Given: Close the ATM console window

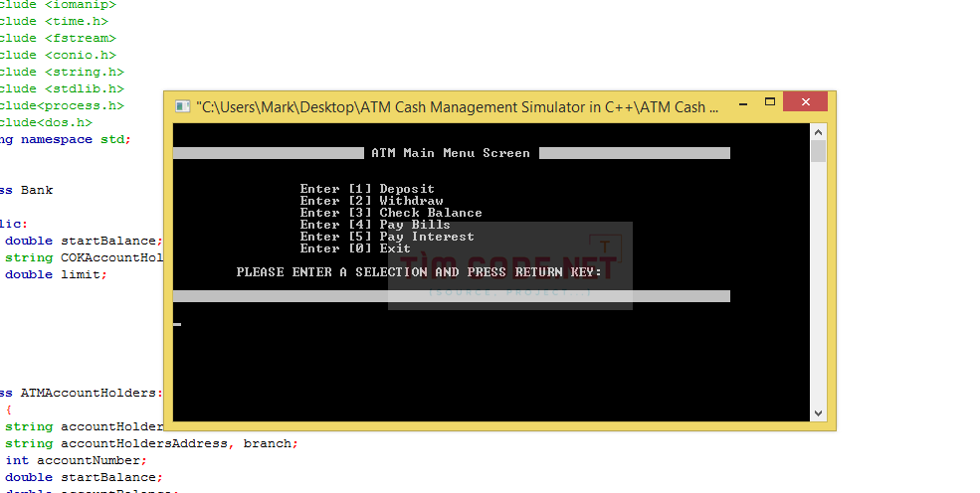Looking at the screenshot, I should (x=805, y=101).
